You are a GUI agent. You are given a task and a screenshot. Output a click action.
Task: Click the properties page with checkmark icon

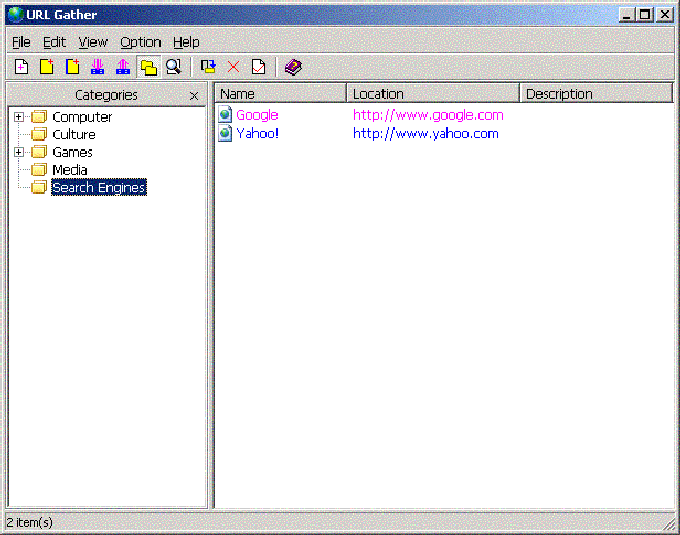pos(258,67)
